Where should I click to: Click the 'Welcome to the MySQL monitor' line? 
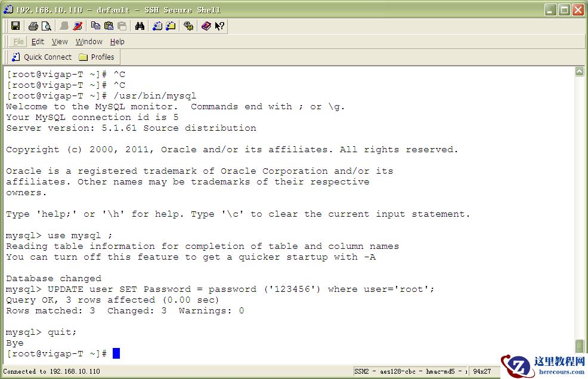[x=175, y=107]
